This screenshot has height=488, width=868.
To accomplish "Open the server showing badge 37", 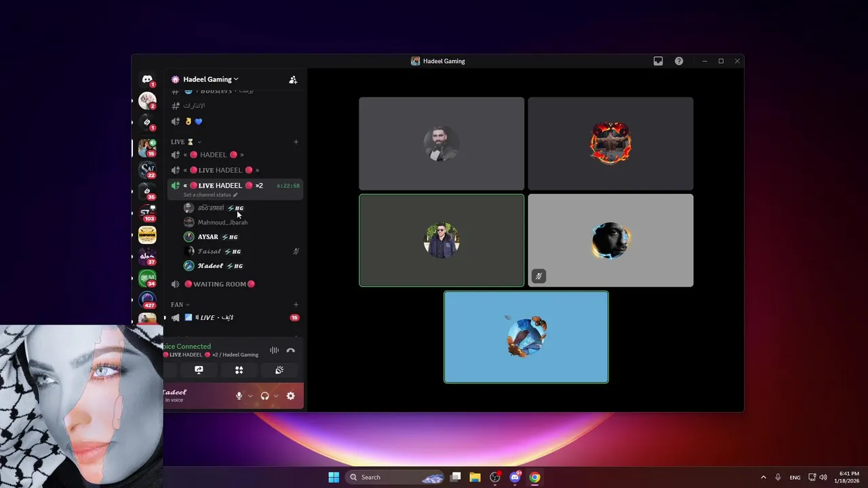I will point(147,257).
